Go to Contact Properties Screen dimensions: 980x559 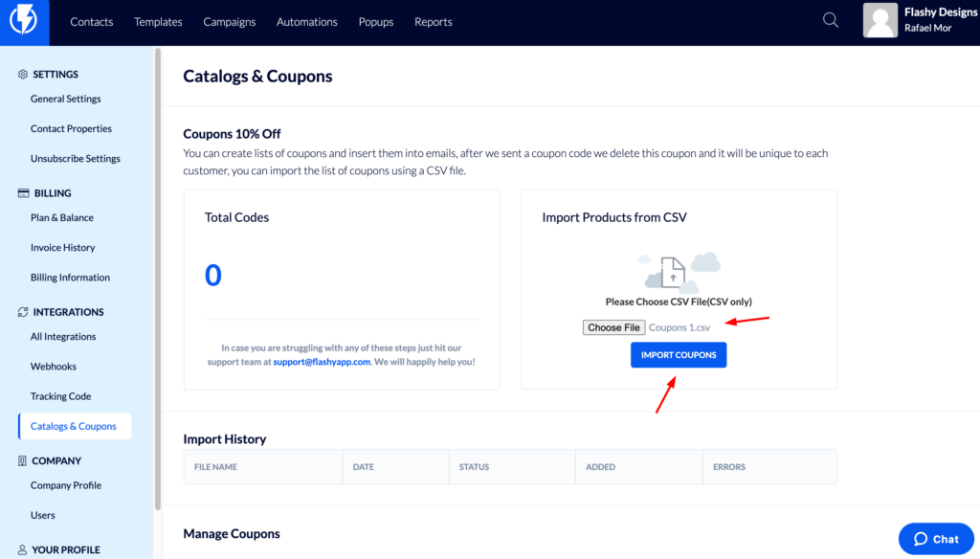click(x=71, y=129)
